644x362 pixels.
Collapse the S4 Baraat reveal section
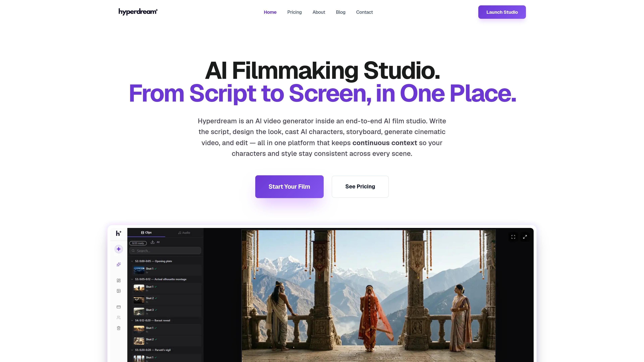click(x=132, y=320)
